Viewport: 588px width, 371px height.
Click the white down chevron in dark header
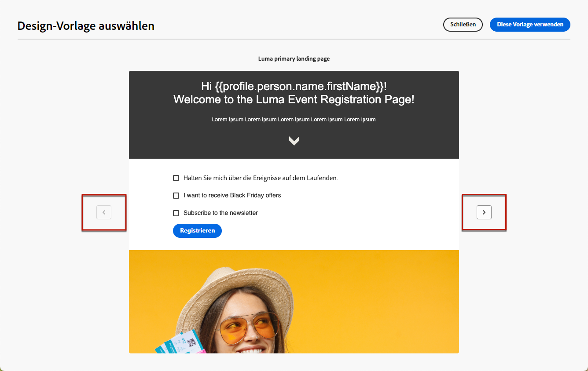click(294, 141)
